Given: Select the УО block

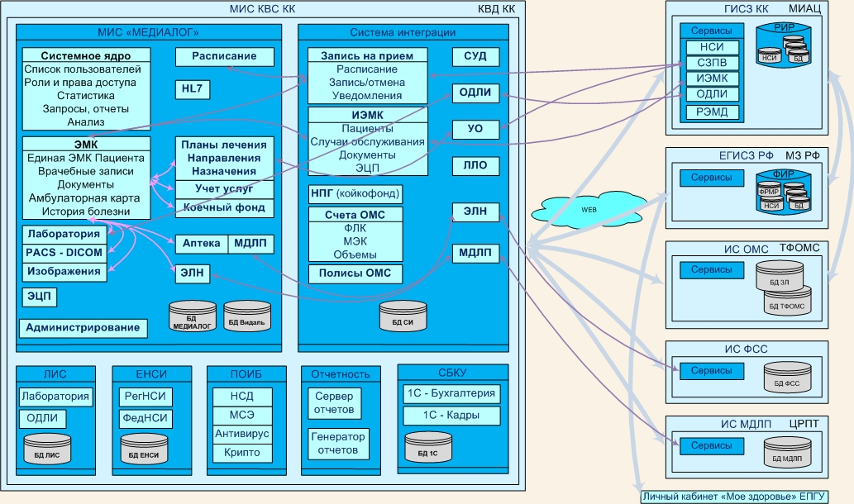Looking at the screenshot, I should click(x=475, y=130).
